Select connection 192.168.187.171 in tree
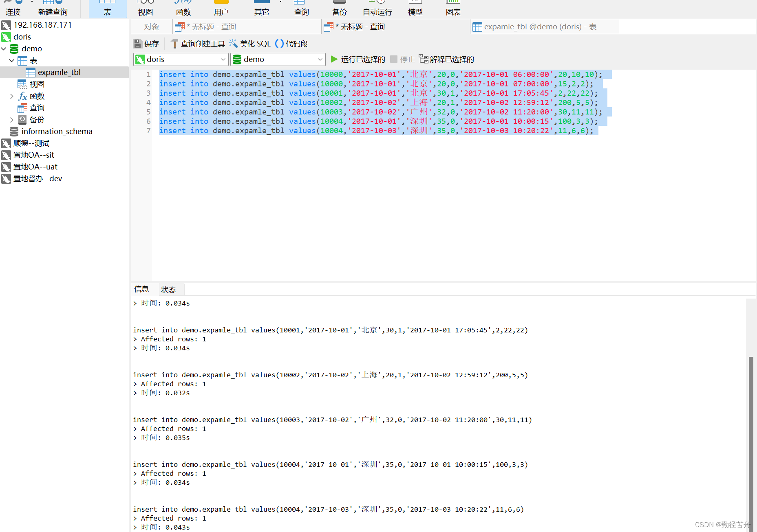This screenshot has width=757, height=532. click(42, 25)
